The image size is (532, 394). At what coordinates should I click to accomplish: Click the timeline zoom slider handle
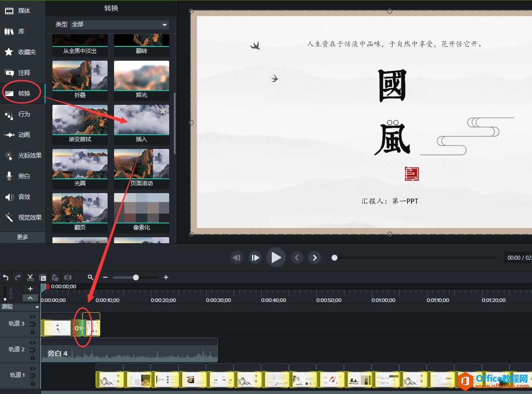[x=136, y=277]
